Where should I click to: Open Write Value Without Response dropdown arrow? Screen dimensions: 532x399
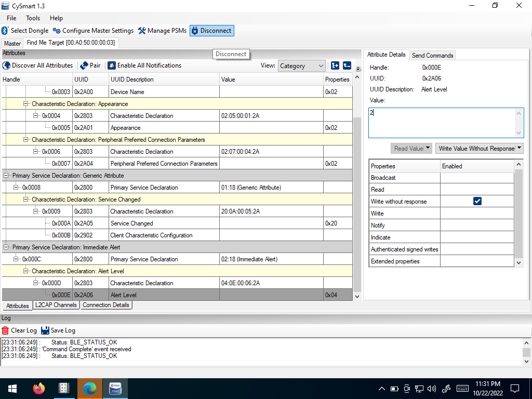tap(519, 148)
